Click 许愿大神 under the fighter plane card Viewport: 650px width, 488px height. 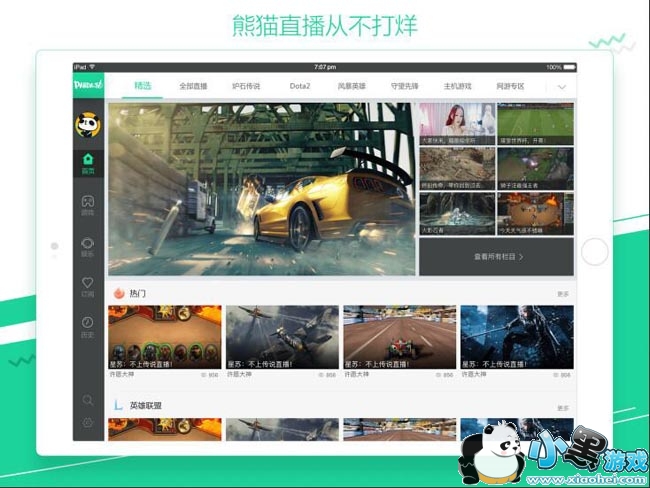(239, 374)
